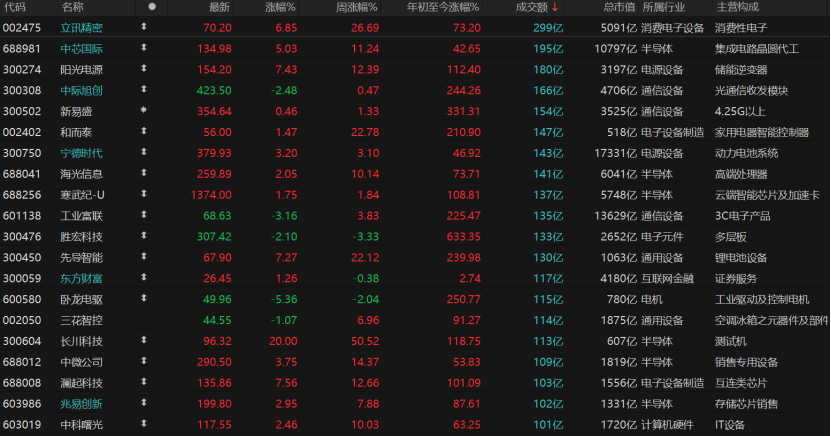Click 存储芯片销售 business cell
The width and height of the screenshot is (831, 436).
coord(746,404)
